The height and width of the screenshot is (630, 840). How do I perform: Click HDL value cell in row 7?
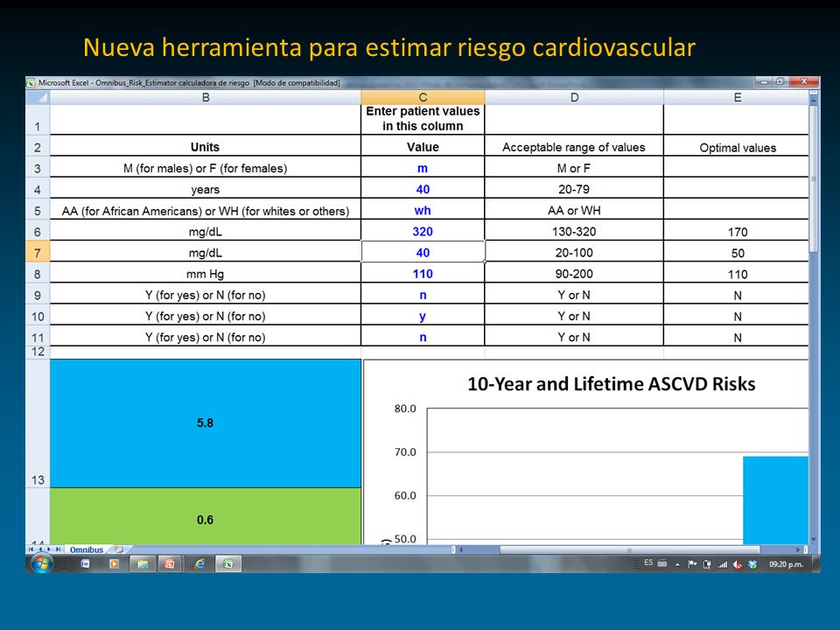point(423,252)
